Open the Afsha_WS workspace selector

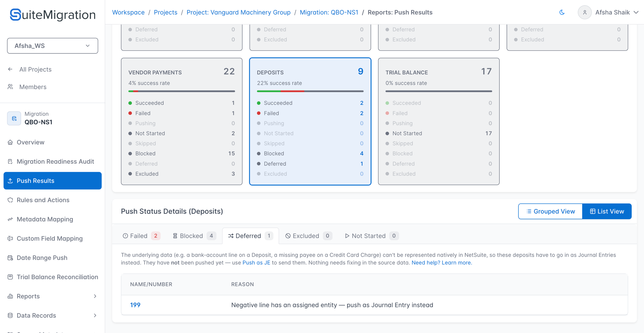coord(52,46)
